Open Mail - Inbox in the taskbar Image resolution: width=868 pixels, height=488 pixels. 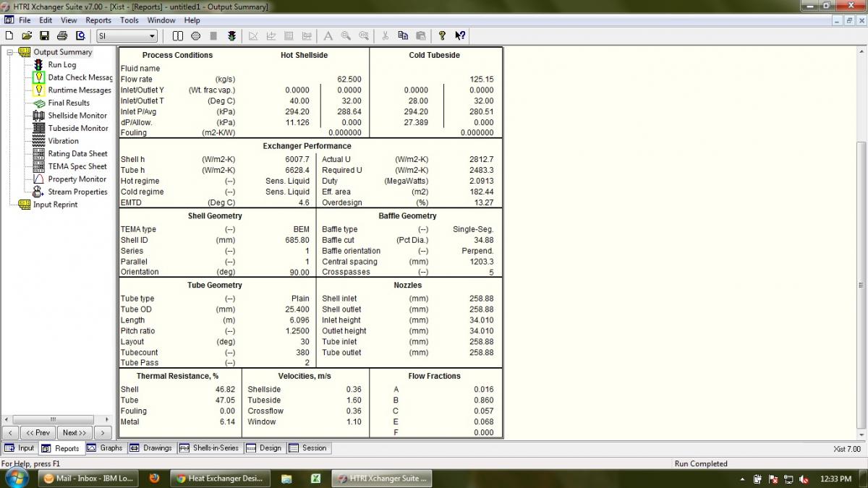coord(89,479)
